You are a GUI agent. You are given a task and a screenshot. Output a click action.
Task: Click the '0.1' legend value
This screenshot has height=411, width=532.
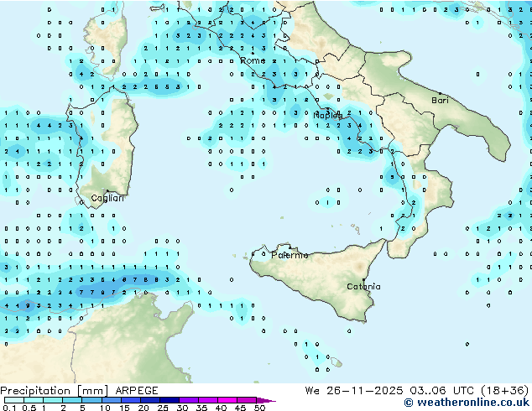[x=9, y=408]
